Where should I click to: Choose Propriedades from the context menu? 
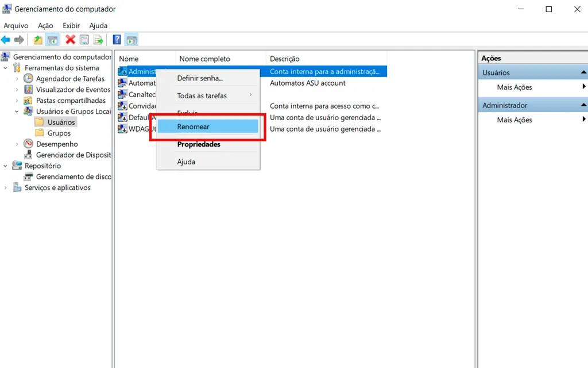[199, 144]
